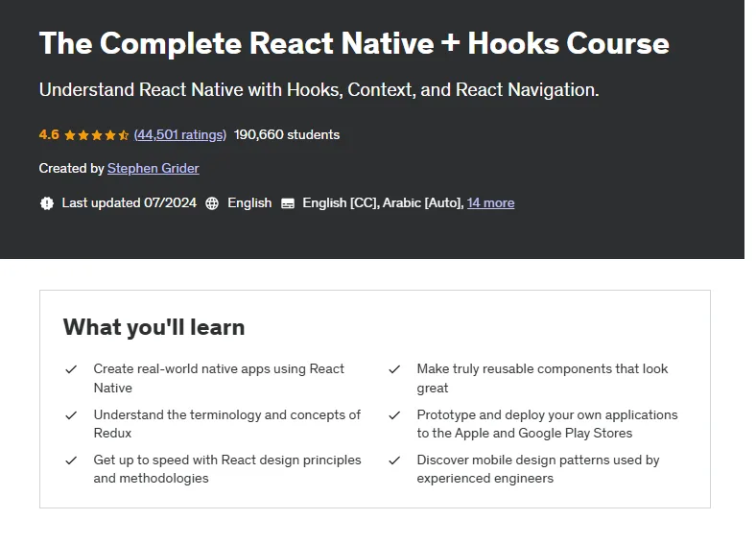Screen dimensions: 756x543
Task: Click 'Discover mobile design patterns used by experienced engineers'
Action: coord(538,469)
